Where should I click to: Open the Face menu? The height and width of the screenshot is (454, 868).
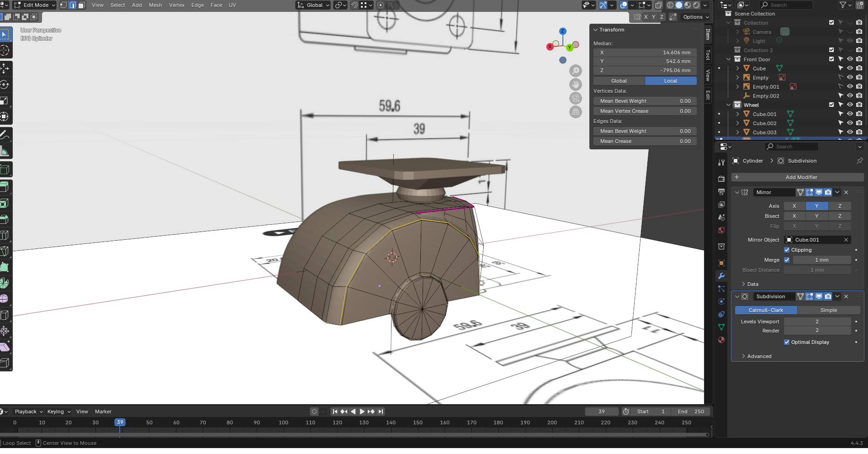click(x=216, y=5)
